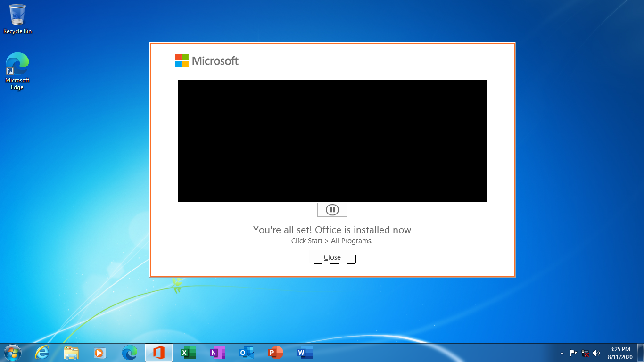Expand hidden system tray icons
Screen dimensions: 644x362
click(562, 353)
